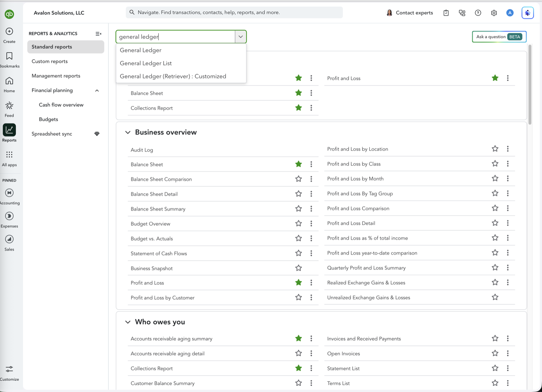Open the Audit Log report

tap(142, 150)
